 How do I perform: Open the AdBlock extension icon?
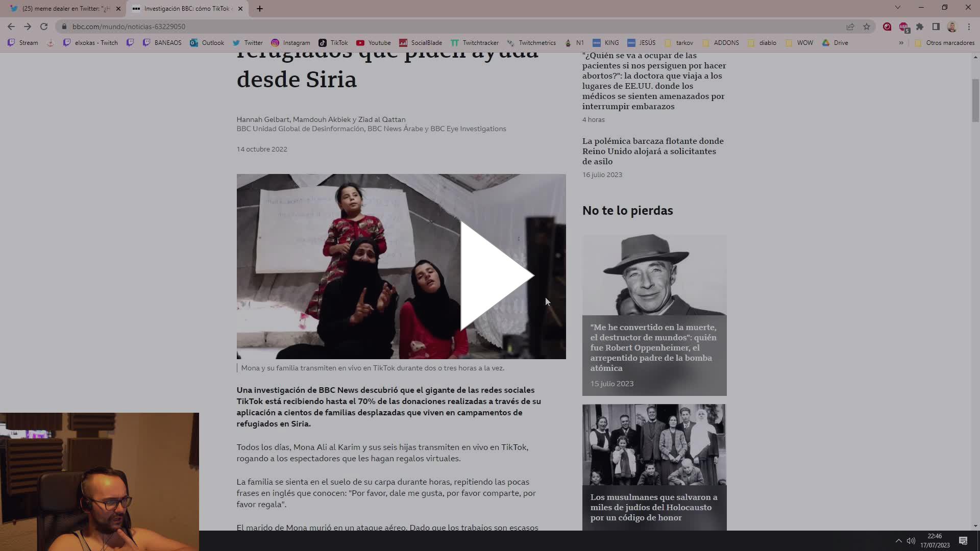pyautogui.click(x=903, y=27)
